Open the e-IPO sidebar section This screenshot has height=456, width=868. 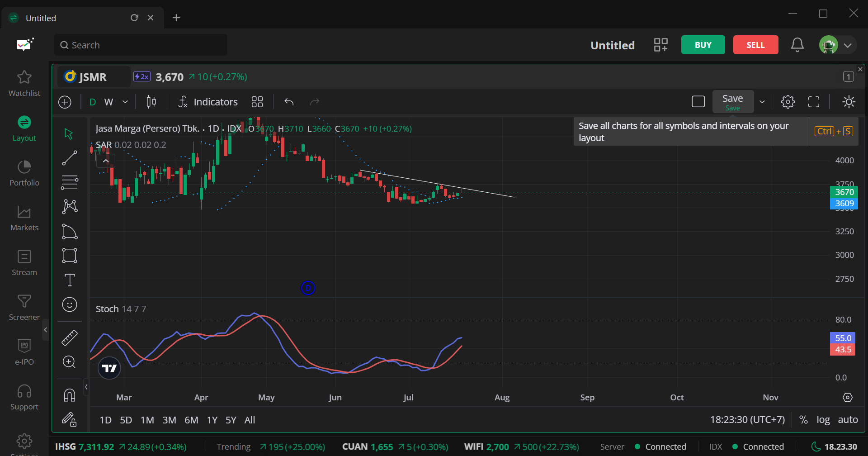pyautogui.click(x=24, y=352)
